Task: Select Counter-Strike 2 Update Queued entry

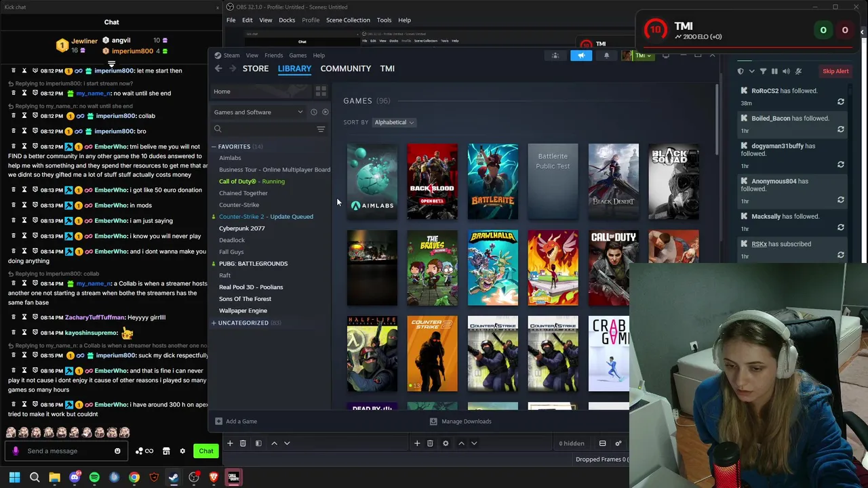Action: point(266,216)
